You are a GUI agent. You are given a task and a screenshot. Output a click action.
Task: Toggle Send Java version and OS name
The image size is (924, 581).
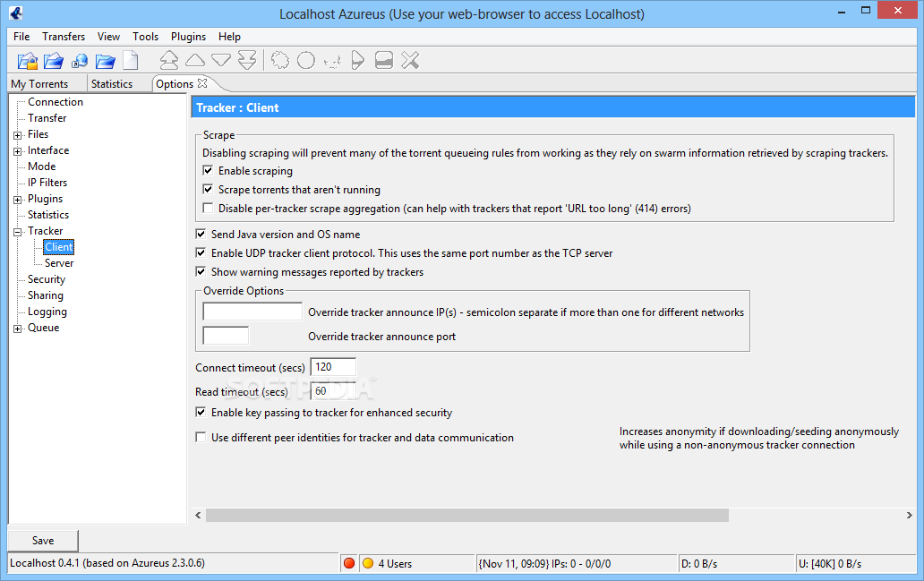(201, 234)
